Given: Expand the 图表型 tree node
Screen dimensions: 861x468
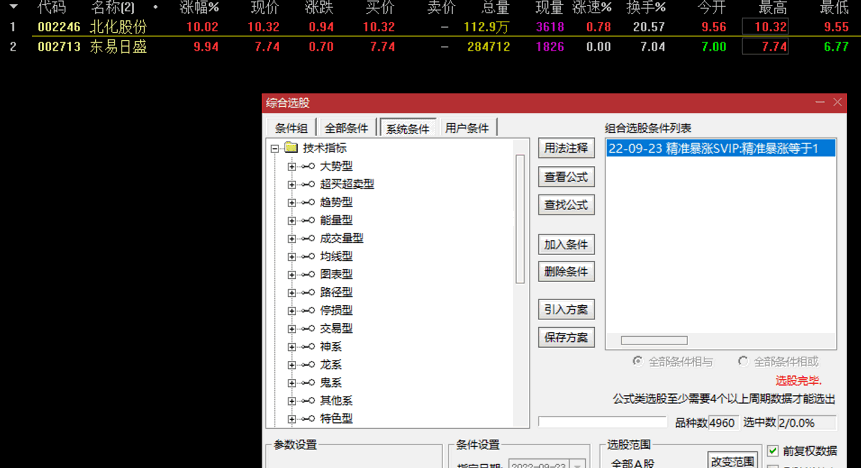Looking at the screenshot, I should [292, 275].
